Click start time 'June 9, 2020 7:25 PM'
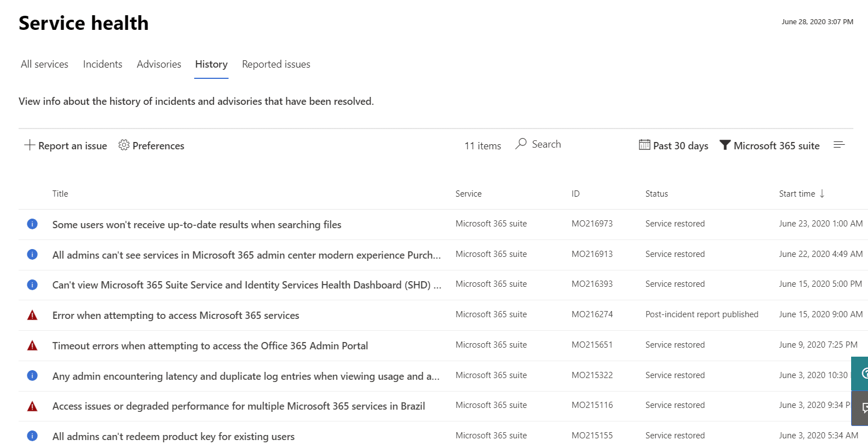Screen dimensions: 868x444 pyautogui.click(x=818, y=345)
